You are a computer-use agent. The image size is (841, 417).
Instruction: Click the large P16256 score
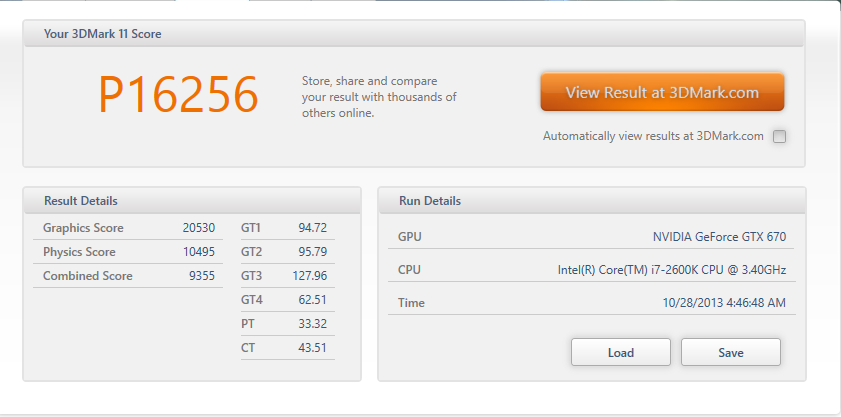178,95
